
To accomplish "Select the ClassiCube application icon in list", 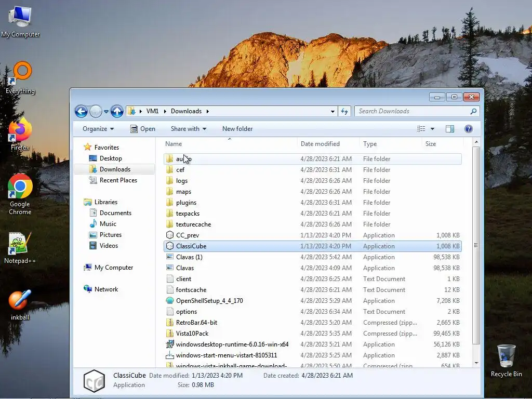I will point(170,246).
